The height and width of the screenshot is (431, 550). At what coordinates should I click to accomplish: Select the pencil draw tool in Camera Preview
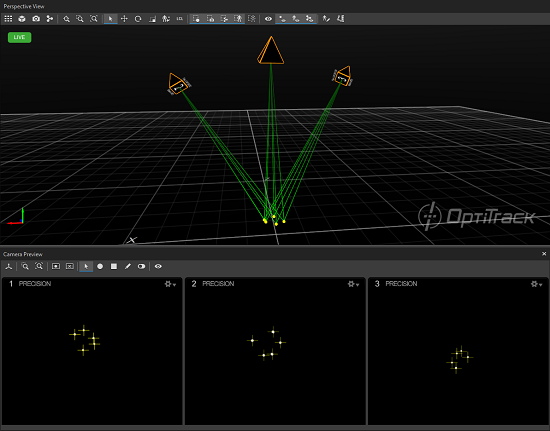[x=128, y=267]
